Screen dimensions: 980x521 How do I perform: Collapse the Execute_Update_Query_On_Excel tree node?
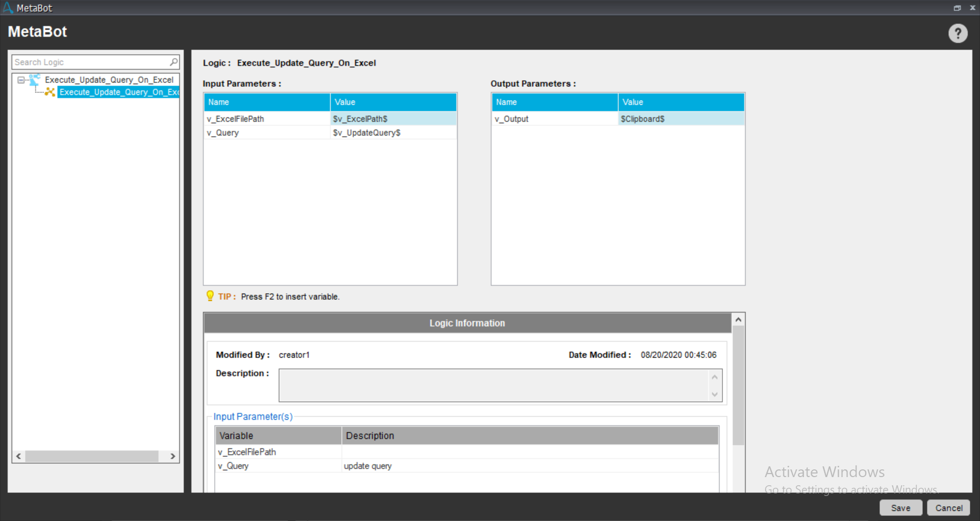[x=21, y=80]
